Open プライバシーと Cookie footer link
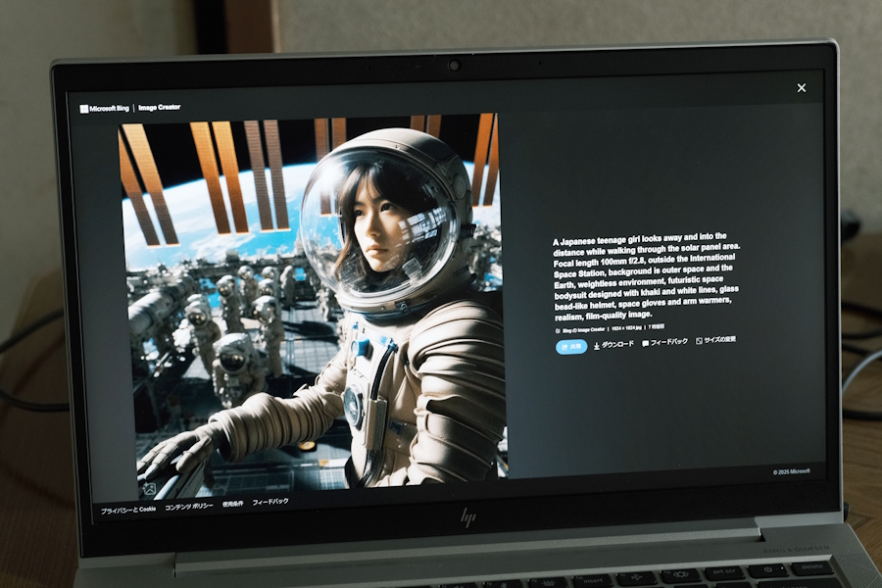 click(128, 511)
